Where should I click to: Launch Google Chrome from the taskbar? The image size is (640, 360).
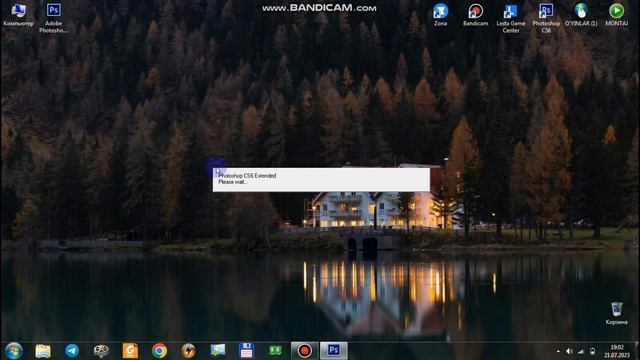click(160, 351)
